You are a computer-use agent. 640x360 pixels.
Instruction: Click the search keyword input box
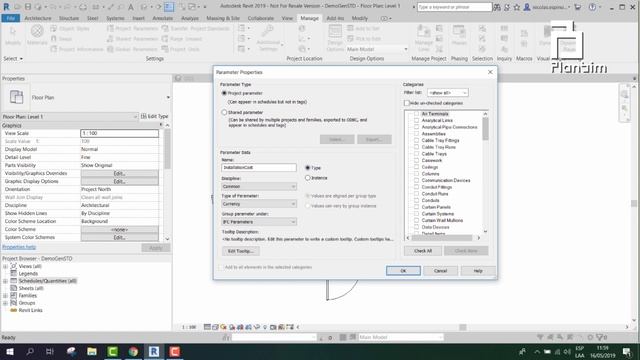(x=454, y=7)
